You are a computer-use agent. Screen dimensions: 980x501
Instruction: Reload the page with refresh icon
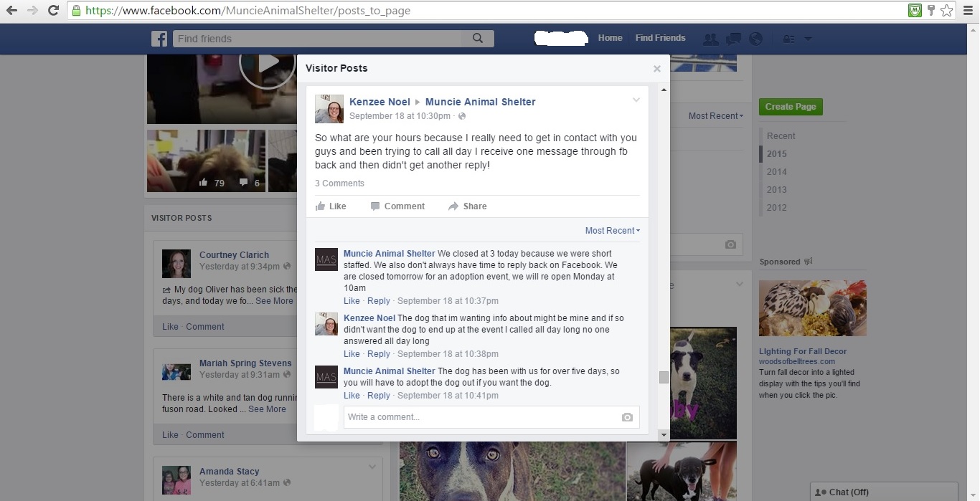point(53,11)
